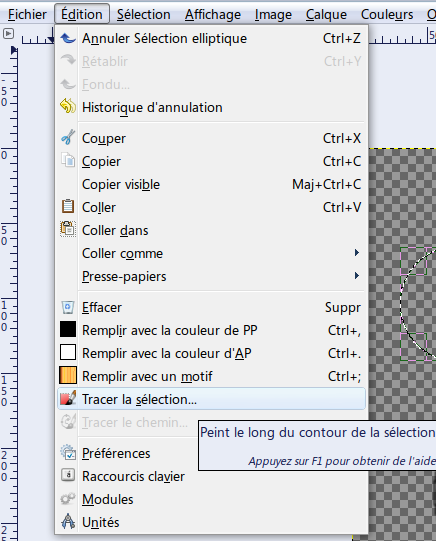Click the Ctrl+Z shortcut text
Viewport: 436px width, 541px height.
tap(342, 38)
